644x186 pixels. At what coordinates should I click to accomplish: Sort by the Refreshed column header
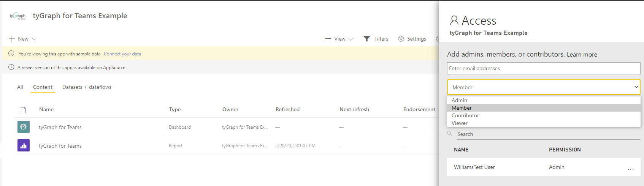tap(287, 109)
